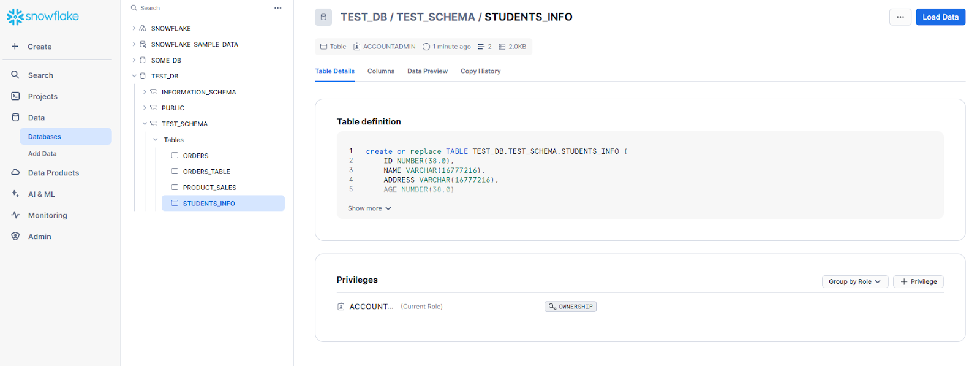Add a new Privilege
This screenshot has height=366, width=980.
pos(918,282)
